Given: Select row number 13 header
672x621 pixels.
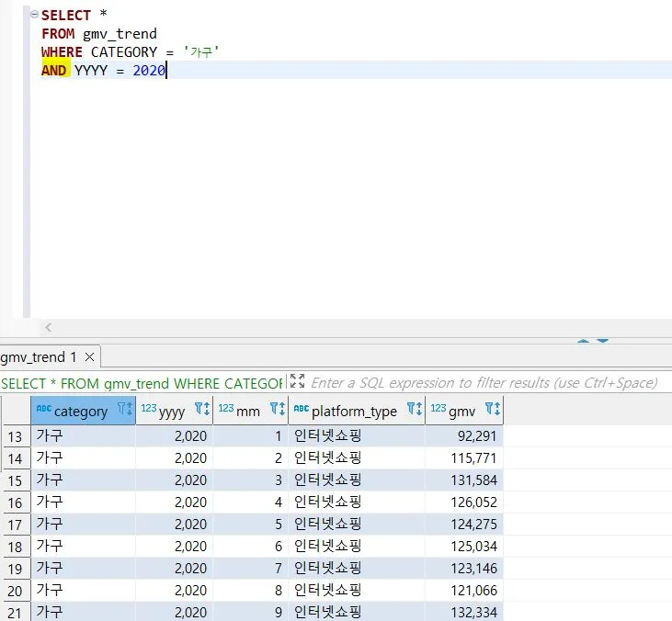Looking at the screenshot, I should tap(16, 436).
